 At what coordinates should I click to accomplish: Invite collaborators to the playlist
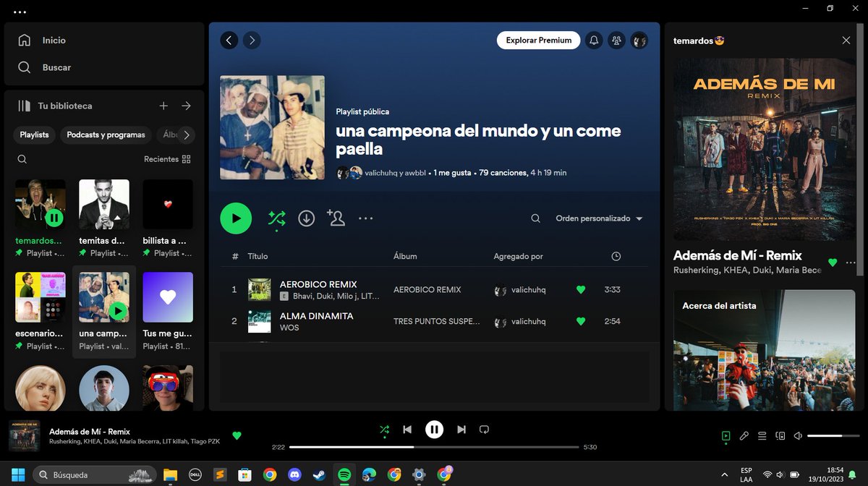(336, 218)
